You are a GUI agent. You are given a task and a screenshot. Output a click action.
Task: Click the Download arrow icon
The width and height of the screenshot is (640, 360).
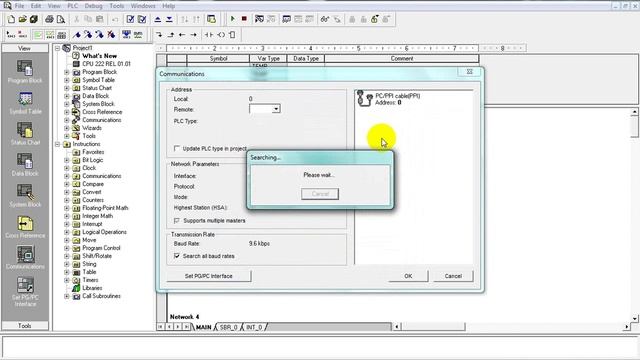tap(169, 19)
